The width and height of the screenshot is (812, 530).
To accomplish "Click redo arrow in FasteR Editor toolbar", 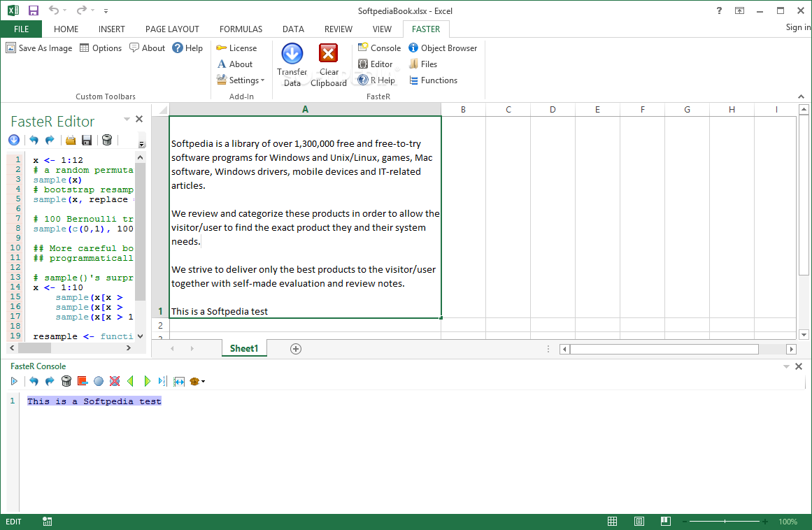I will tap(50, 140).
